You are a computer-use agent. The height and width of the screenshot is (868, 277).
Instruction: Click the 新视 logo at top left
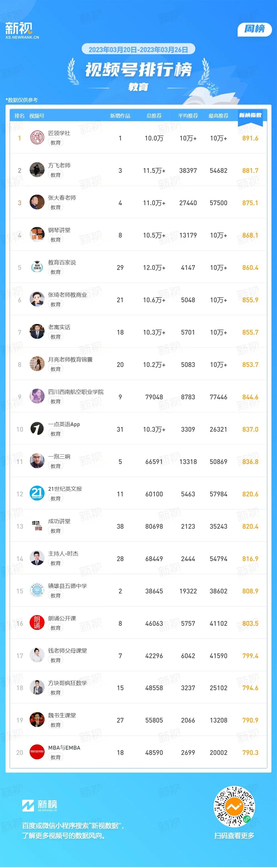[22, 30]
